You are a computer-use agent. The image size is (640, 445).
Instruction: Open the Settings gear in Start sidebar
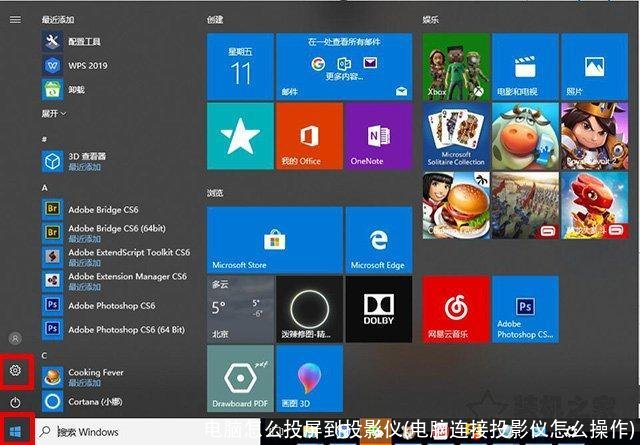(15, 371)
